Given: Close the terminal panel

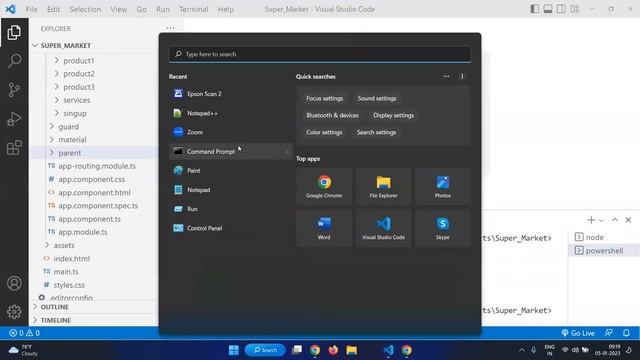Looking at the screenshot, I should point(628,220).
